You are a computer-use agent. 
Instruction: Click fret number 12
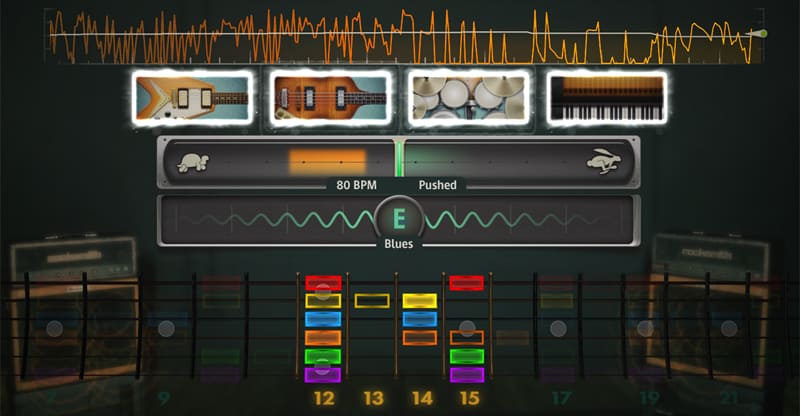[x=324, y=398]
